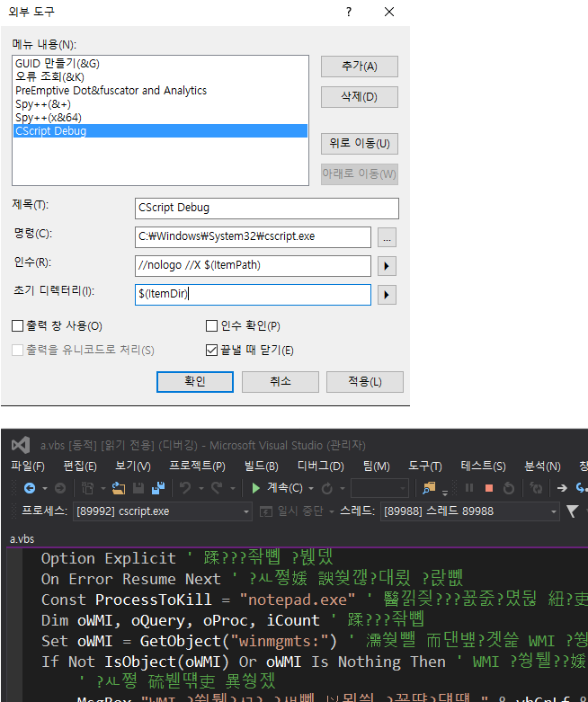The height and width of the screenshot is (702, 588).
Task: Toggle the Use Output window checkbox
Action: pyautogui.click(x=17, y=326)
